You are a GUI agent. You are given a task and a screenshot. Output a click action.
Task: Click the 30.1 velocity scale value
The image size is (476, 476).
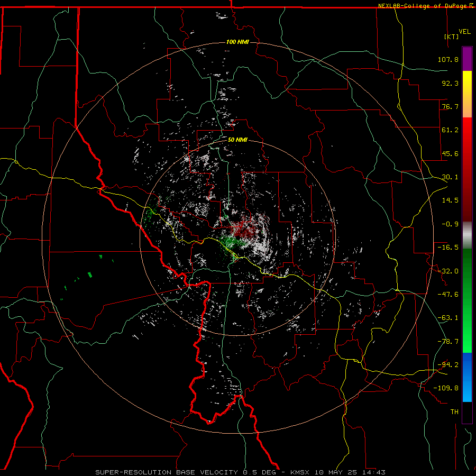coord(450,177)
